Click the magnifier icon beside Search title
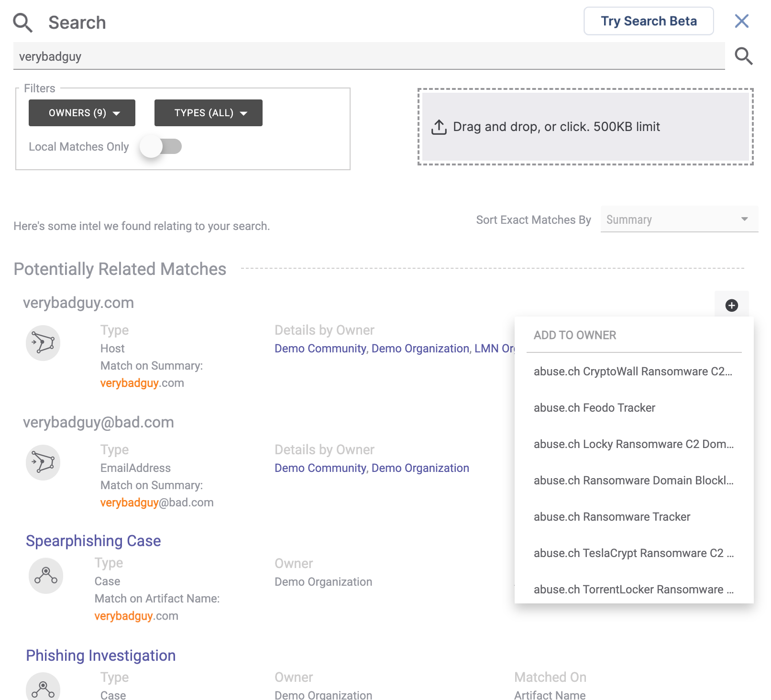Screen dimensions: 771x700 [22, 22]
